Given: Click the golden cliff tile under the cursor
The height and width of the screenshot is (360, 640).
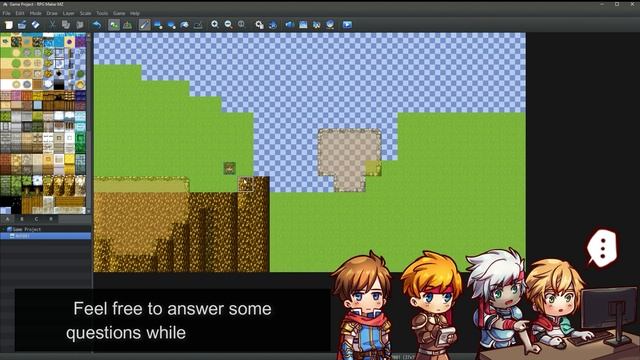Looking at the screenshot, I should [x=245, y=184].
